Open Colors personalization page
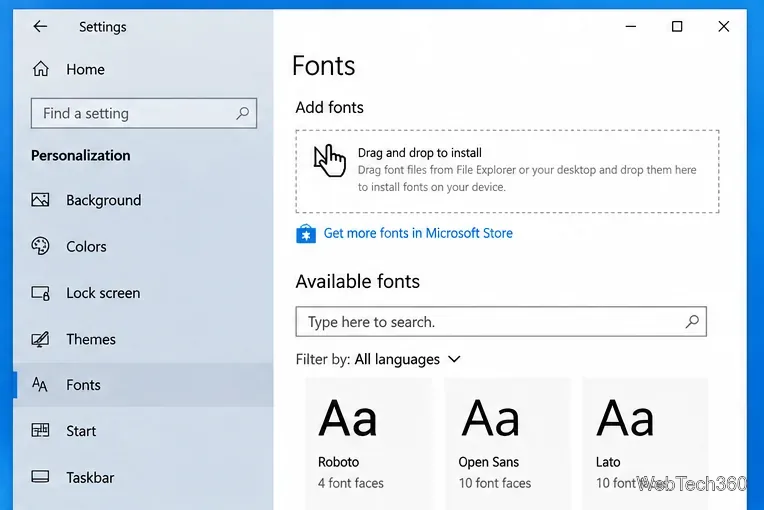Screen dimensions: 764x510 (143, 246)
